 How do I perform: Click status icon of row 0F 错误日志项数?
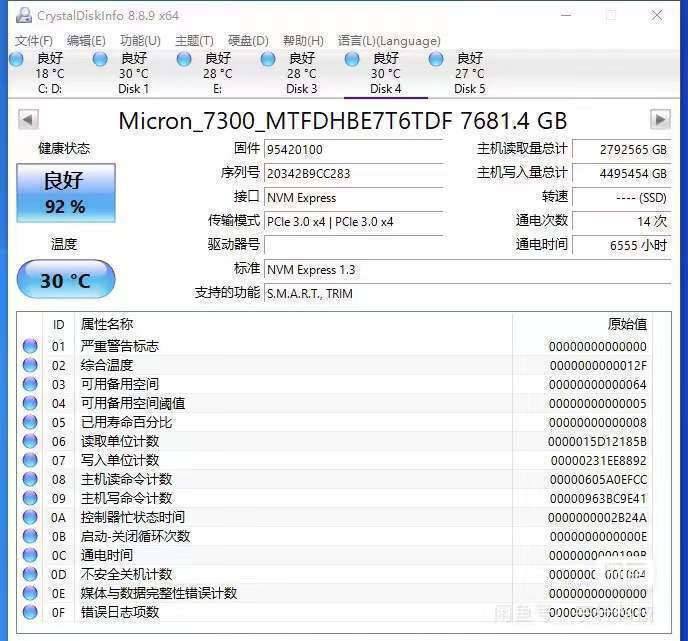[30, 612]
